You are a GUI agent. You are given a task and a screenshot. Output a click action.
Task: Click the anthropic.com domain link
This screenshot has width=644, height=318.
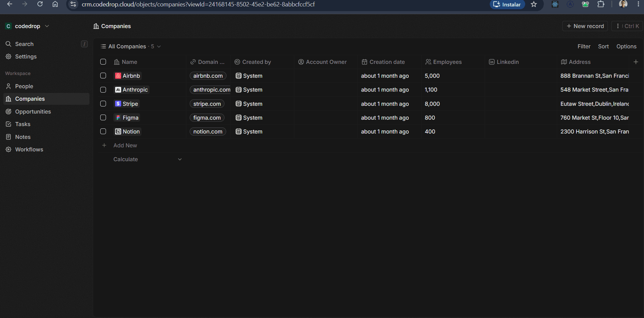[210, 90]
